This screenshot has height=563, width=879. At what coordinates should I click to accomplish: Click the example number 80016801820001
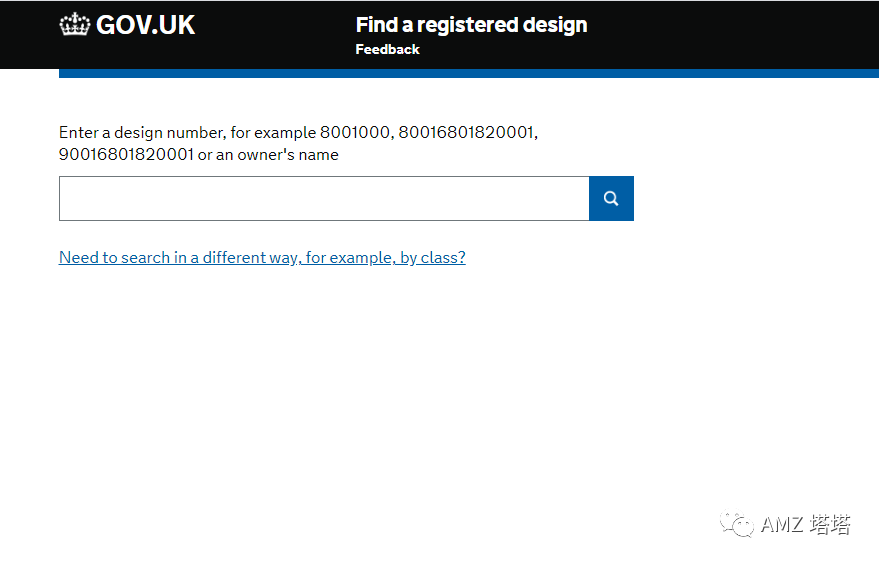tap(466, 132)
